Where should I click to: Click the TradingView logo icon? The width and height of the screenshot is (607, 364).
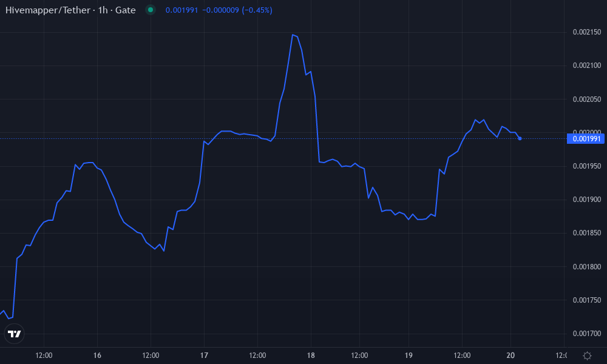click(x=14, y=333)
